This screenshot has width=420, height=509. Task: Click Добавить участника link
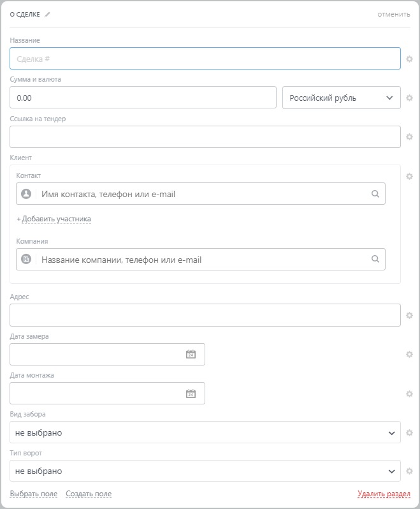[56, 219]
